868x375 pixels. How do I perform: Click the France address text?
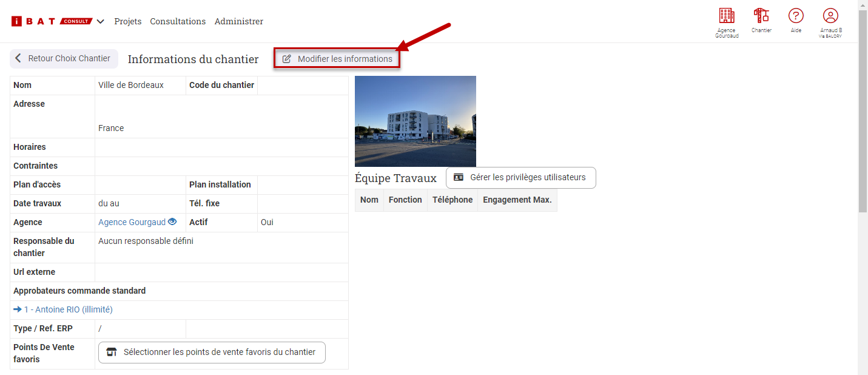(111, 129)
